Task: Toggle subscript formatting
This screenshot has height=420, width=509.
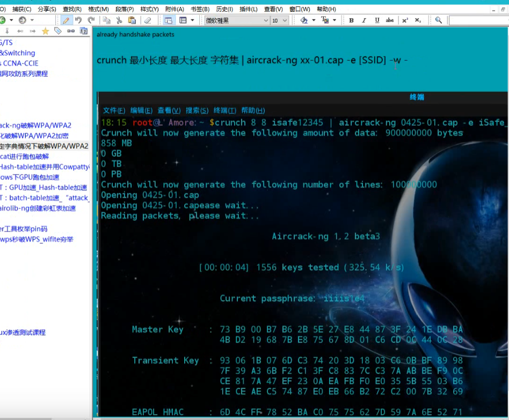Action: (418, 20)
